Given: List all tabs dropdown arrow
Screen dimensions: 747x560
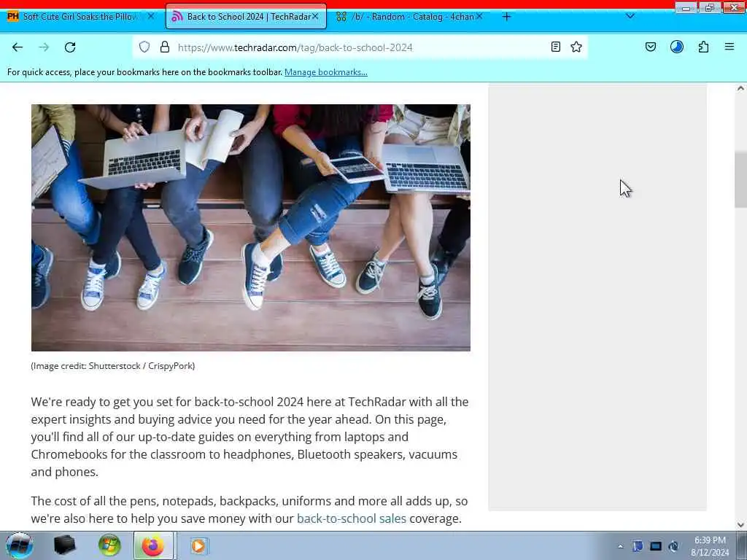Looking at the screenshot, I should pyautogui.click(x=630, y=16).
